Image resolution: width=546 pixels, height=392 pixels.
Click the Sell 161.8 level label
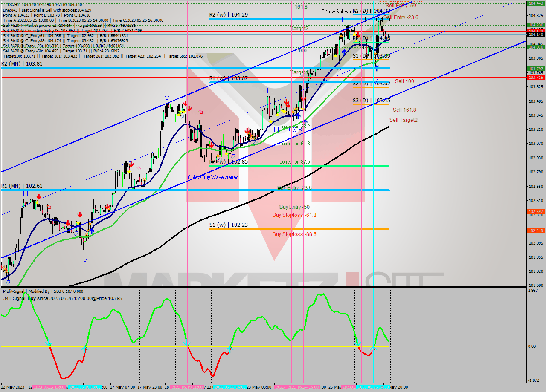point(404,110)
